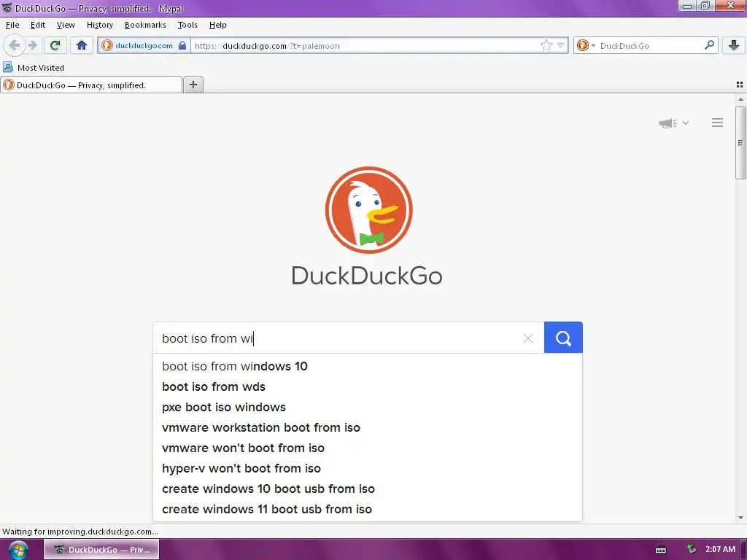Go forward using the Forward arrow button
This screenshot has width=747, height=560.
coord(32,45)
